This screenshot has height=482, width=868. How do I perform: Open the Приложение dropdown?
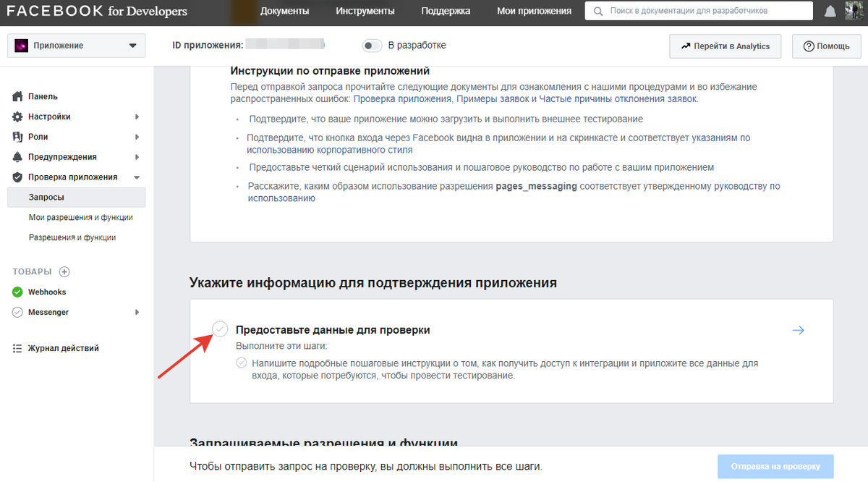(76, 46)
